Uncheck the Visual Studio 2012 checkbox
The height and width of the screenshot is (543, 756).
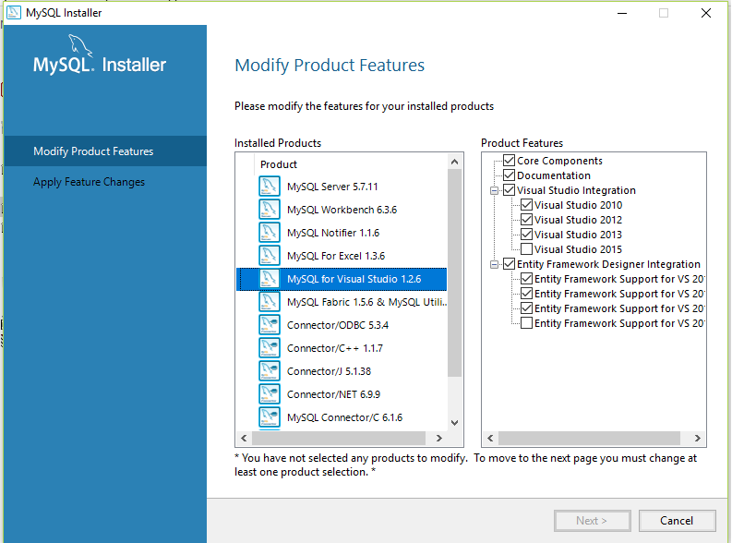526,220
